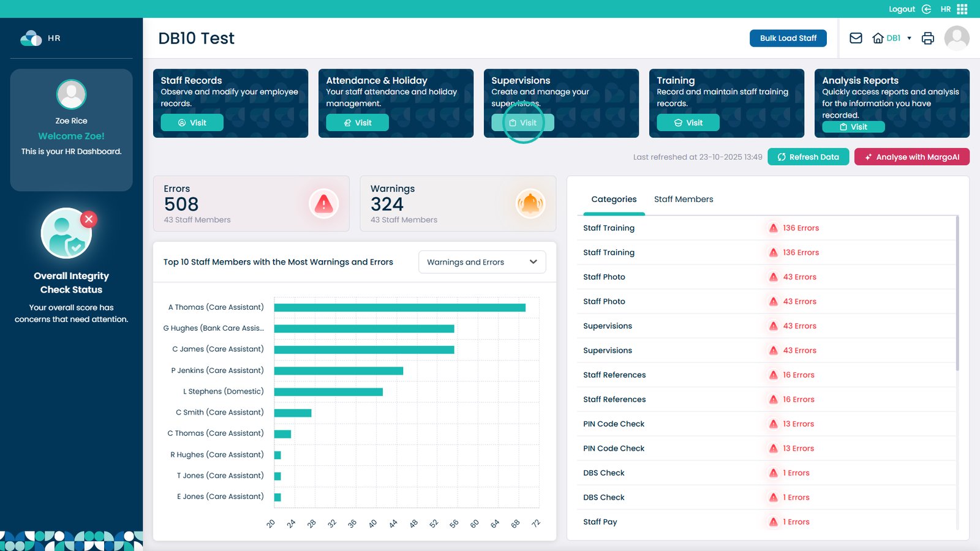Open the mail envelope icon
The height and width of the screenshot is (551, 980).
(856, 38)
